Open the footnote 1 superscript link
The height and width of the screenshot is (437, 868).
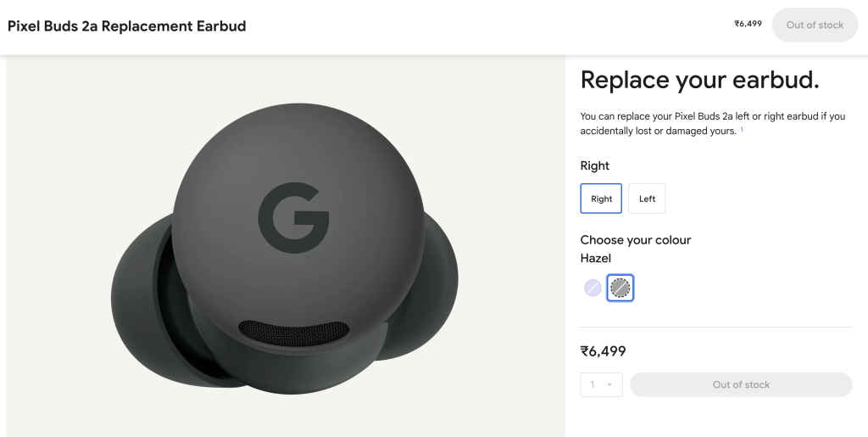click(x=742, y=129)
